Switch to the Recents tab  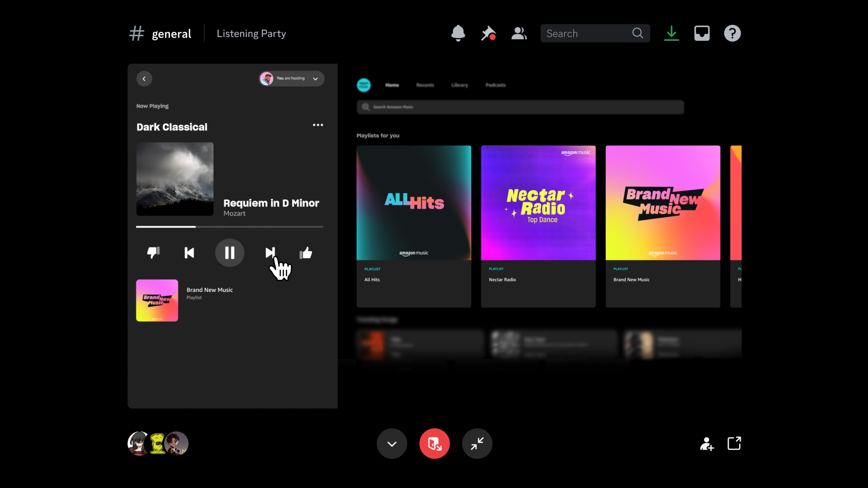pyautogui.click(x=425, y=85)
